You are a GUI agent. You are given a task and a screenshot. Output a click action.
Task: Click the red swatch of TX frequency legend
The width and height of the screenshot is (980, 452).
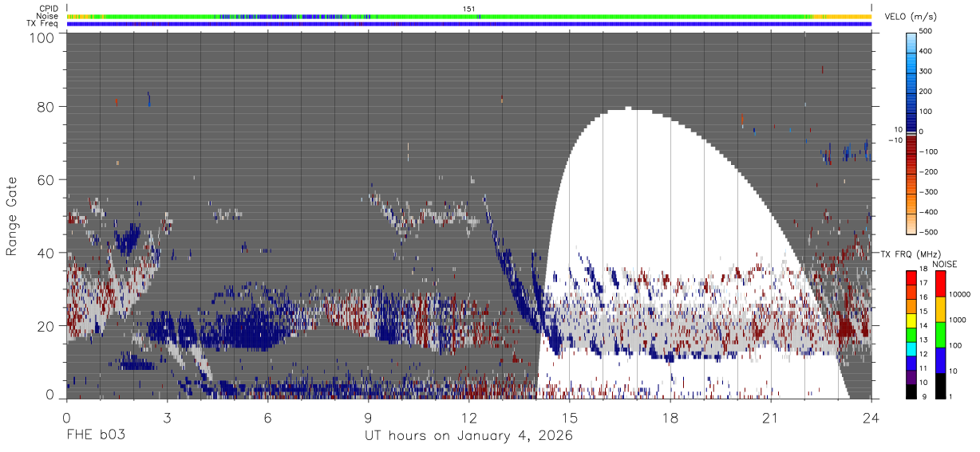(911, 277)
